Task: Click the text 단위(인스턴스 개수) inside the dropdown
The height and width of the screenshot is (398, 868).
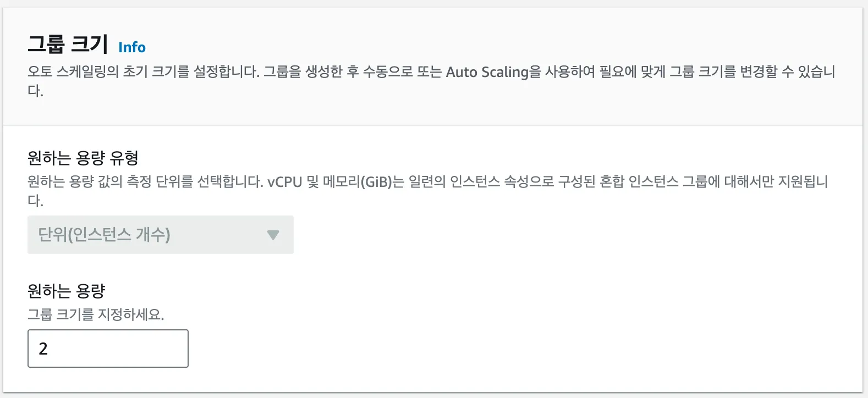Action: point(104,235)
